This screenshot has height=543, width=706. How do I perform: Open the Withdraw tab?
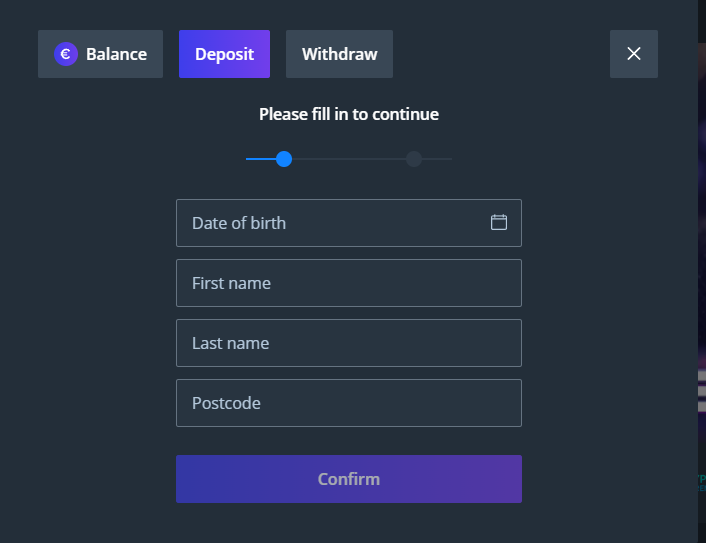pos(339,54)
